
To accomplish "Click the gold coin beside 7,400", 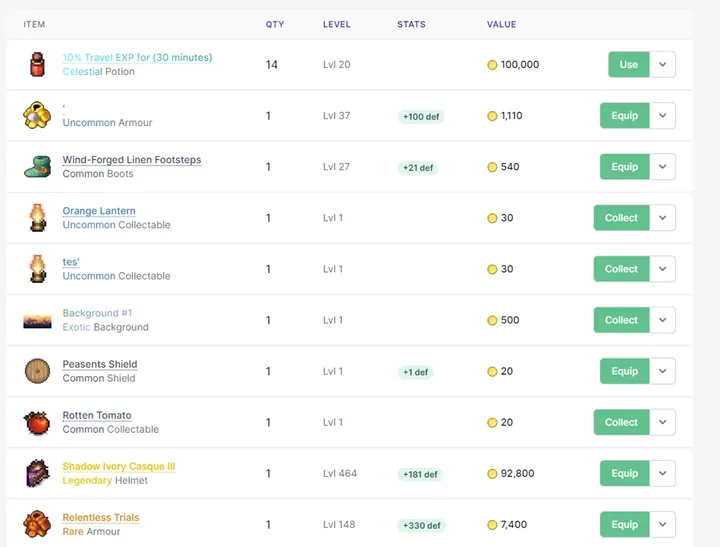I will pos(492,524).
